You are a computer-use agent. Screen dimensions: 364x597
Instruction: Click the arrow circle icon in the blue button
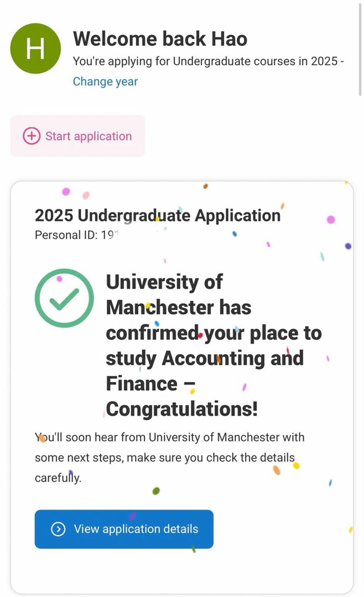click(x=58, y=529)
